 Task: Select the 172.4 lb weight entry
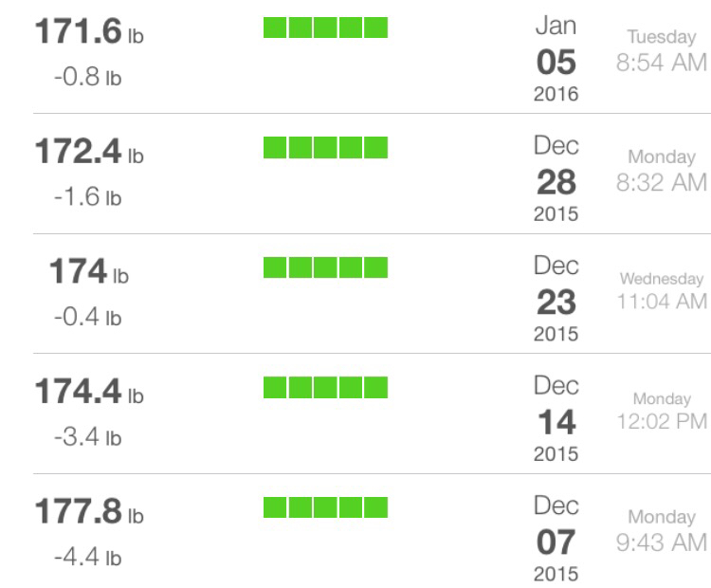pyautogui.click(x=89, y=151)
